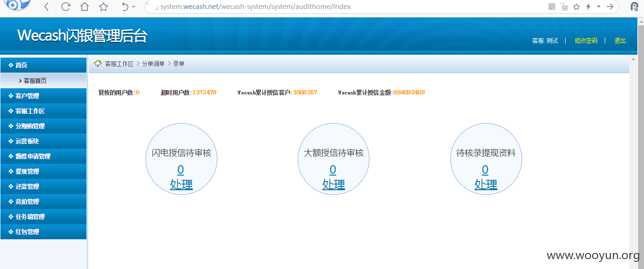644x269 pixels.
Task: Click the 客服:测试 user label in header
Action: (x=545, y=41)
